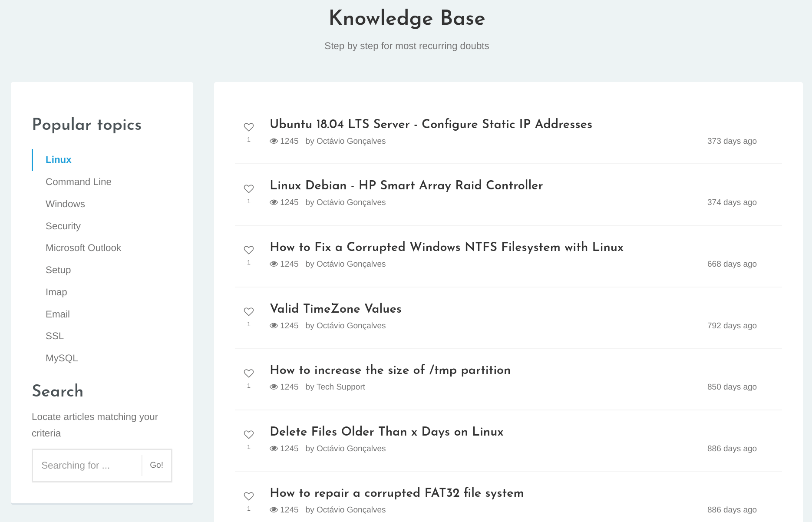Open the Security topic
Screen dimensions: 812x522
(x=63, y=226)
